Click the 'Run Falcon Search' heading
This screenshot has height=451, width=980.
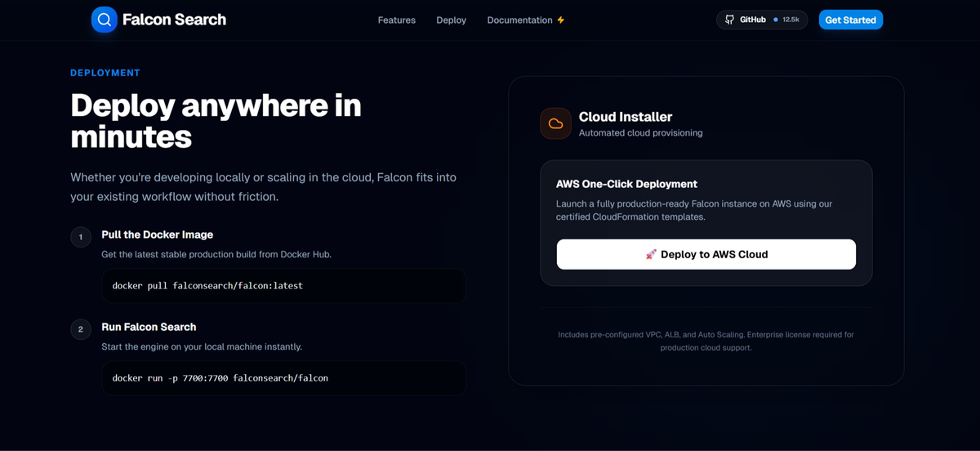point(149,327)
